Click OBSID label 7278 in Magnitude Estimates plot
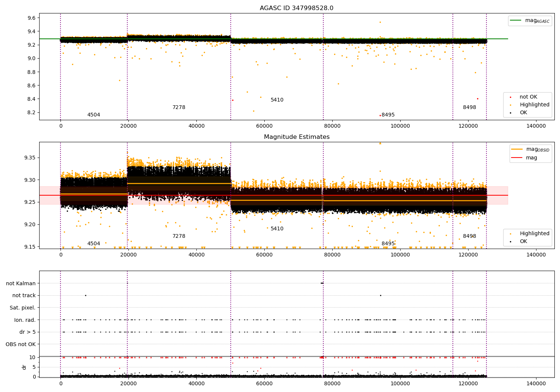 coord(179,236)
